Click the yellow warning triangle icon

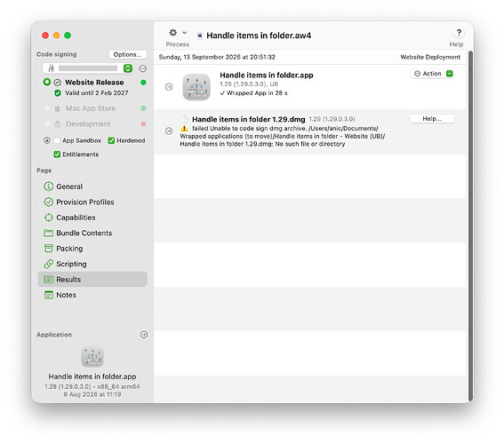[184, 129]
